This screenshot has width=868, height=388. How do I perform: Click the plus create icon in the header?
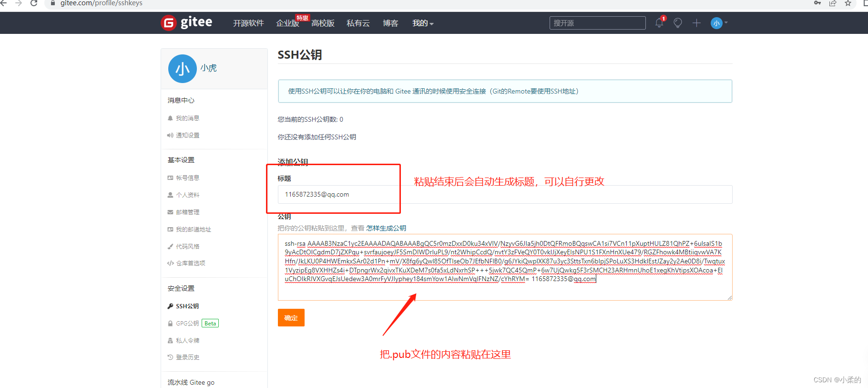[696, 23]
